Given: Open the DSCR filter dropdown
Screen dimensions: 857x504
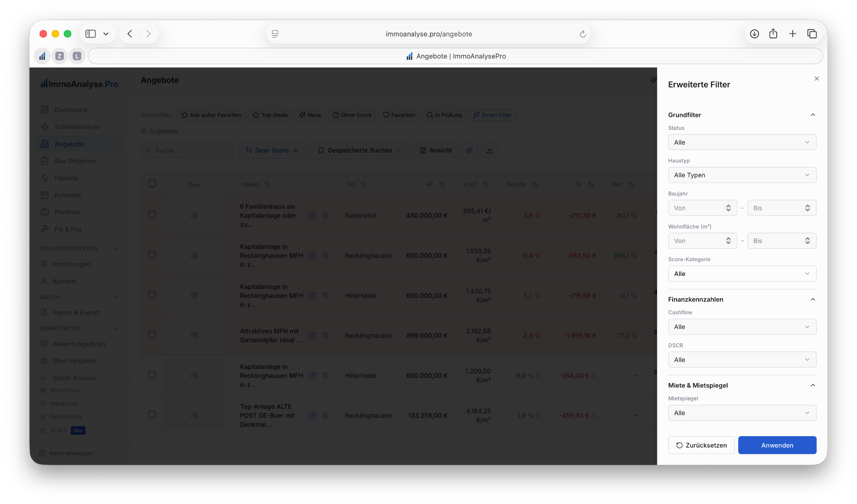Looking at the screenshot, I should click(742, 360).
